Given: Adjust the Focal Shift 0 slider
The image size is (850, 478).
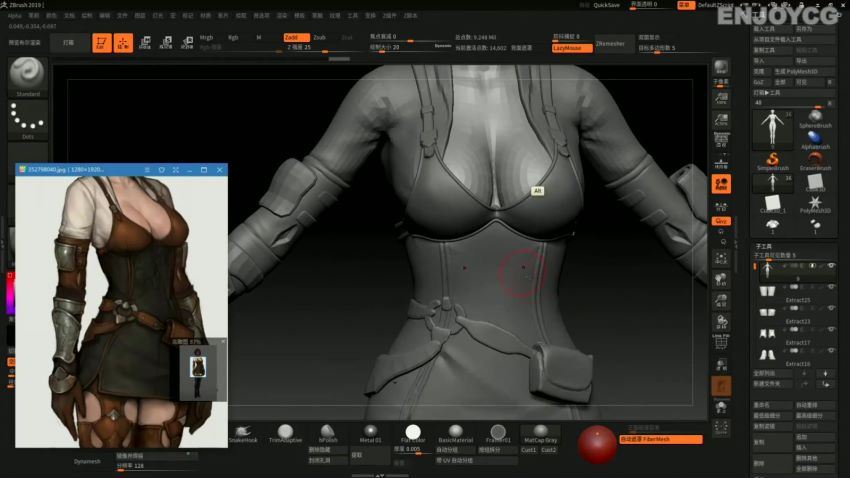Looking at the screenshot, I should 410,37.
